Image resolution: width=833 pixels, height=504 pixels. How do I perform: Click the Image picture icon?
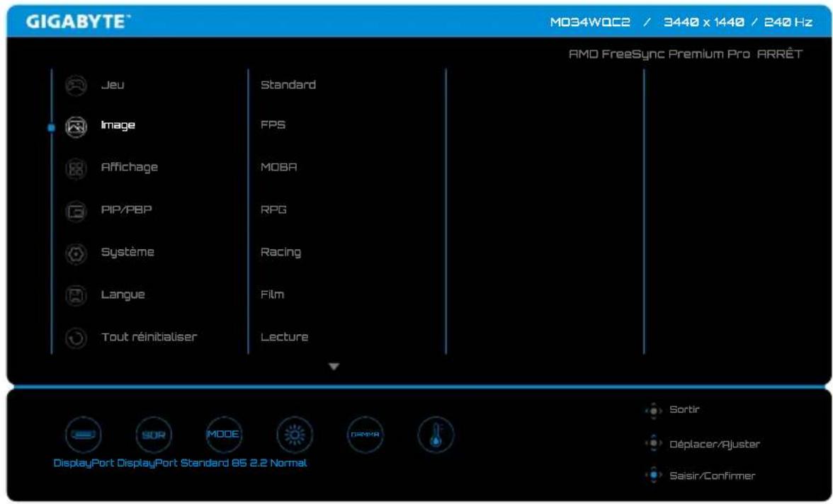tap(76, 127)
